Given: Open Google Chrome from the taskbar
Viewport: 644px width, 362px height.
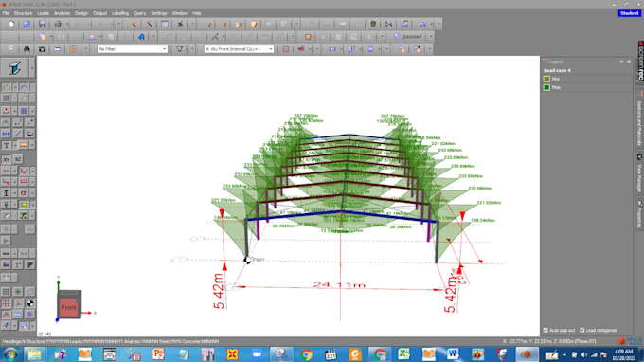Looking at the screenshot, I should click(306, 354).
